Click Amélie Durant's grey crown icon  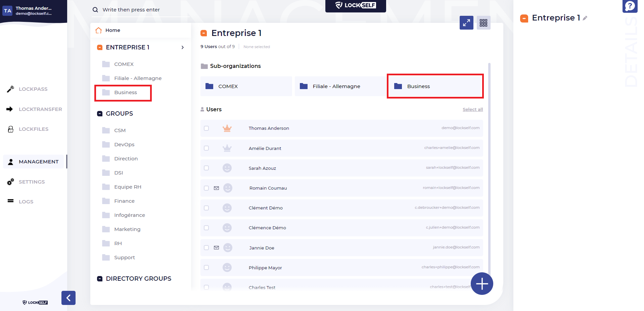227,148
